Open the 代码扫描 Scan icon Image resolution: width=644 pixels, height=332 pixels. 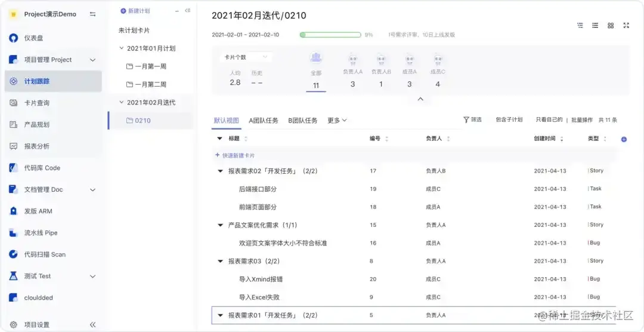click(x=14, y=254)
